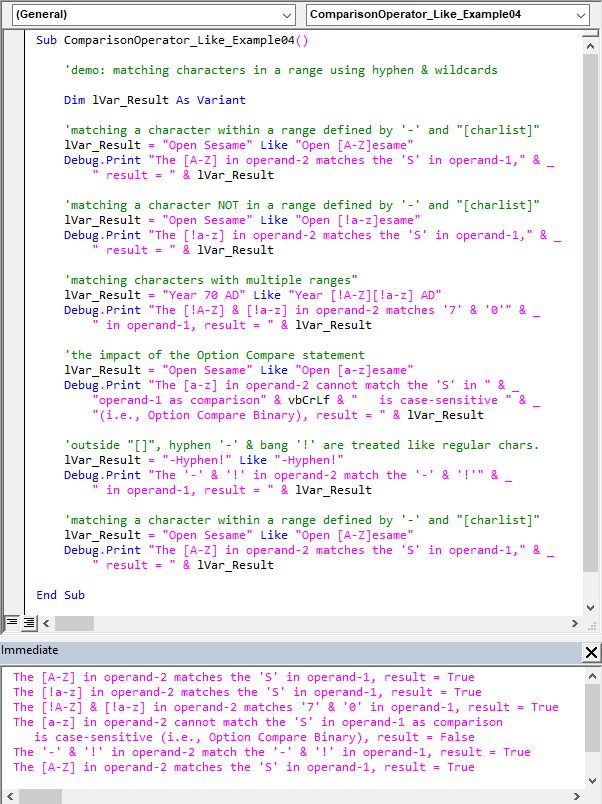Click Immediate line 'The [a-z] in operand-2 cannot match'
Screen dimensions: 602x804
pos(258,722)
